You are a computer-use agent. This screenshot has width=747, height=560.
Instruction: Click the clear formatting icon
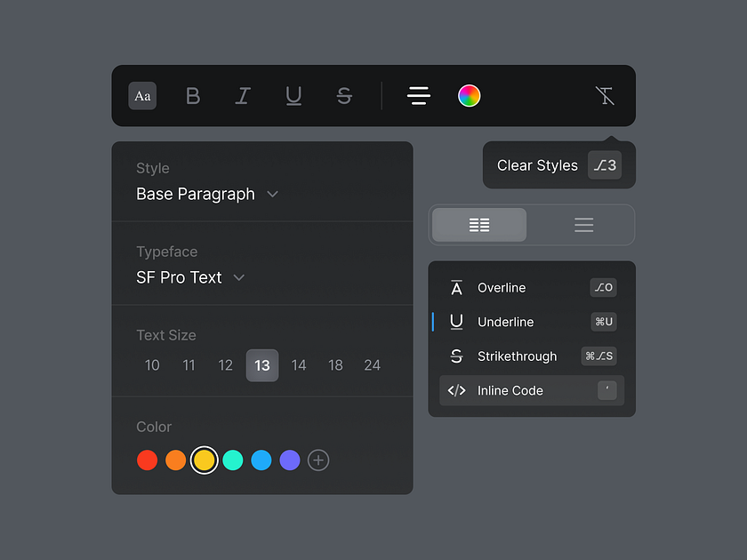[x=606, y=96]
